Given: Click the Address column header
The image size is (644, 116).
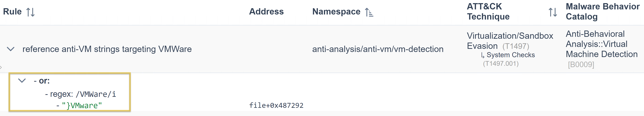Looking at the screenshot, I should (x=266, y=12).
